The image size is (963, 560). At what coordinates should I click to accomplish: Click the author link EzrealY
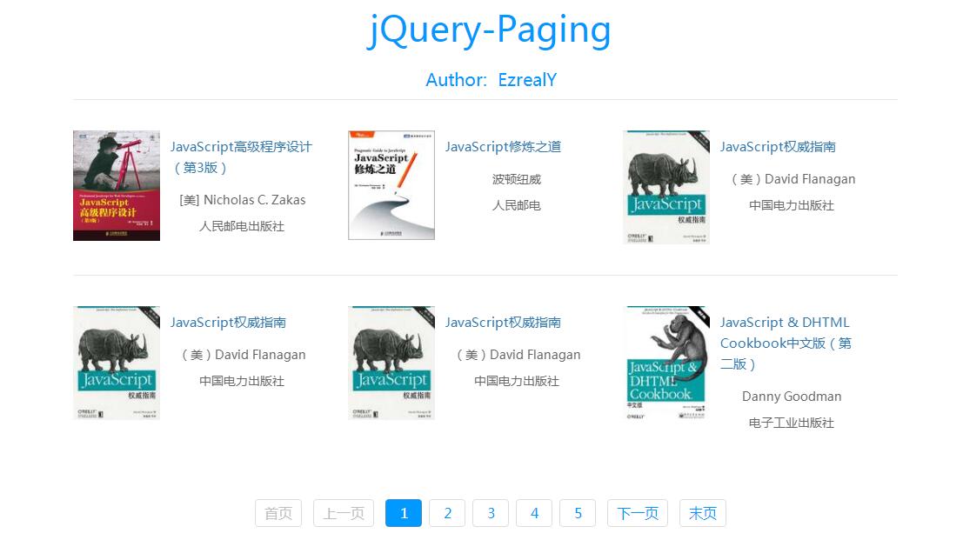(x=528, y=80)
